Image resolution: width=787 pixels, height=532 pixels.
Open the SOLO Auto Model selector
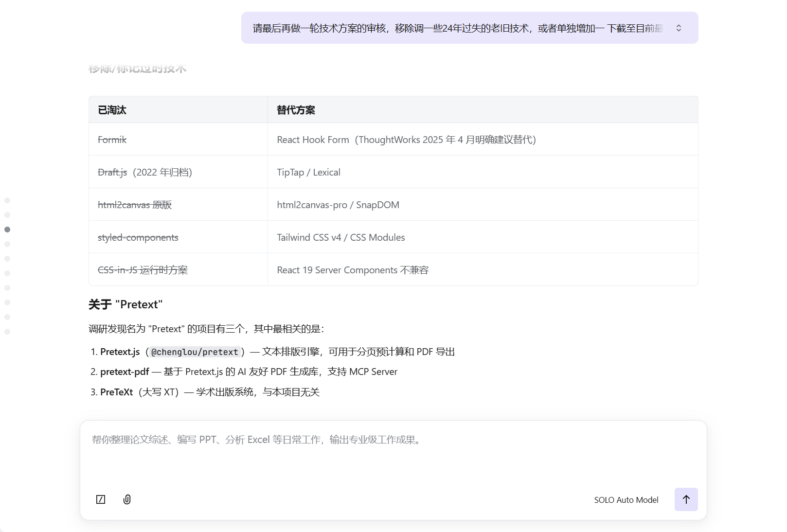[626, 500]
